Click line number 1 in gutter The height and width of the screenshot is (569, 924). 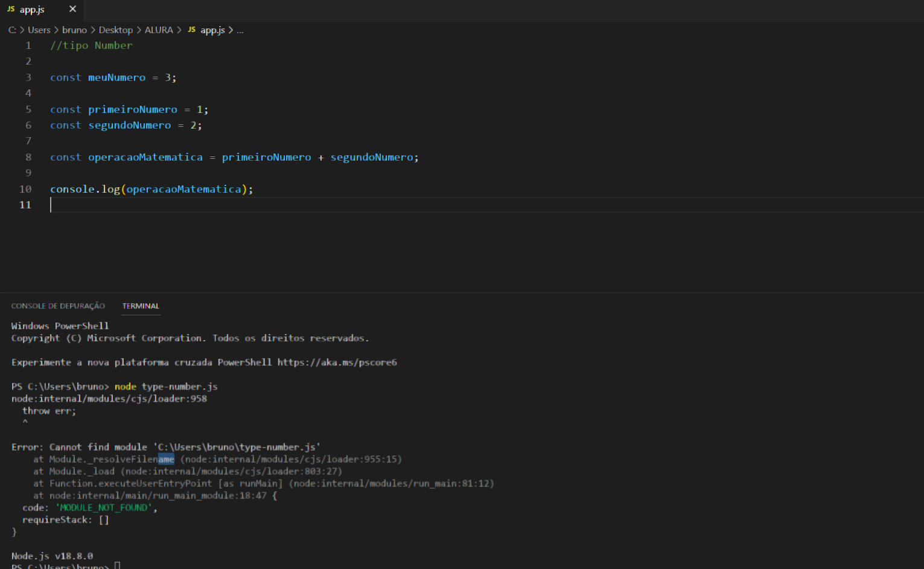click(28, 45)
